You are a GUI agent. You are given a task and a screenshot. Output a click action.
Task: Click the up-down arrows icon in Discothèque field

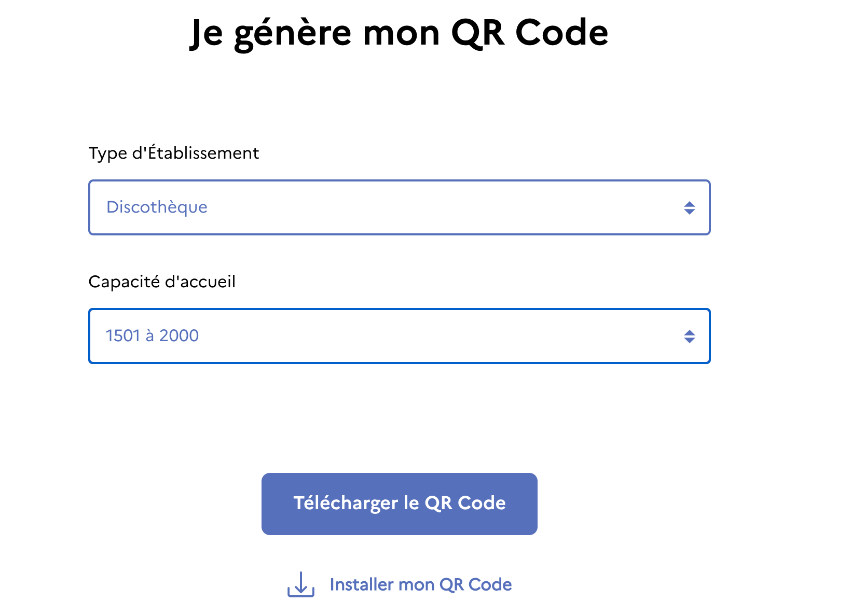(689, 208)
